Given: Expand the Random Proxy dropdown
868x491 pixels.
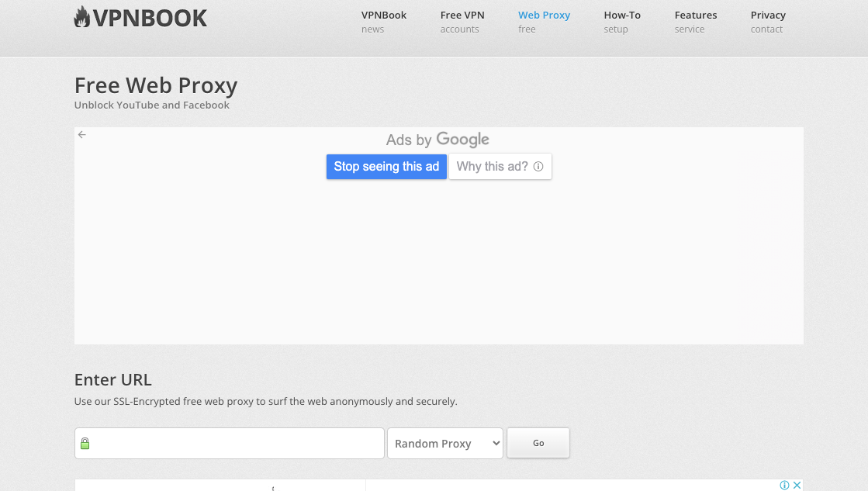Looking at the screenshot, I should click(445, 444).
